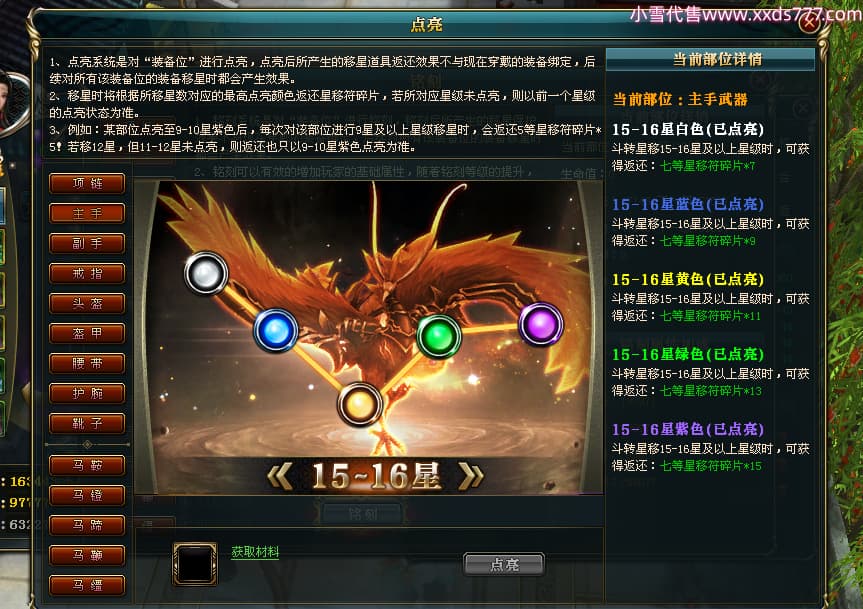Switch to the 主手 slot tab
This screenshot has width=863, height=609.
[87, 213]
